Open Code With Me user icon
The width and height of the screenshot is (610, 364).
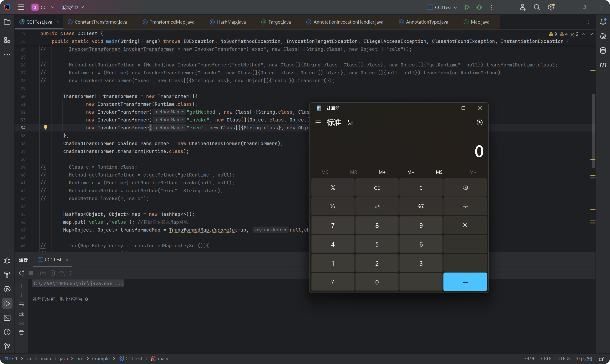pos(523,7)
